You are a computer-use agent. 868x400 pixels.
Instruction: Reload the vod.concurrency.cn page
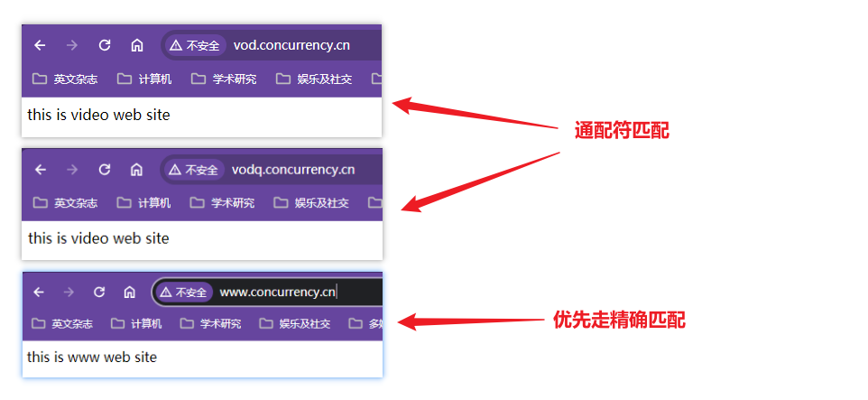click(x=104, y=45)
